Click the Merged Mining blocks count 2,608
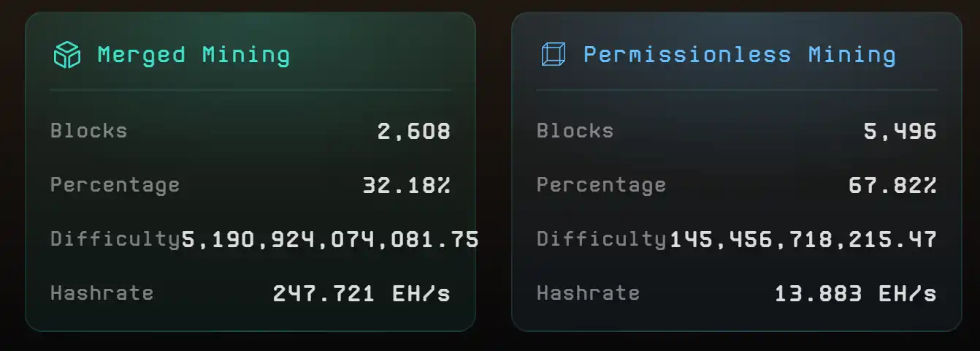The height and width of the screenshot is (351, 980). click(414, 132)
